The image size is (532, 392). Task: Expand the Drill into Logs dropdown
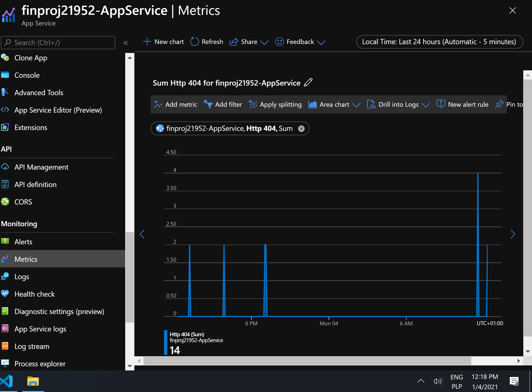pyautogui.click(x=425, y=105)
